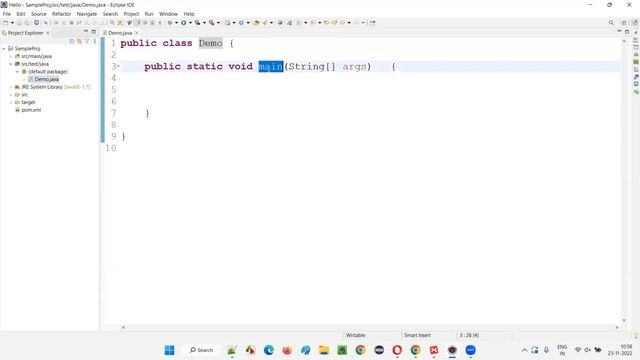640x360 pixels.
Task: Open the Debug dropdown arrow
Action: point(176,23)
